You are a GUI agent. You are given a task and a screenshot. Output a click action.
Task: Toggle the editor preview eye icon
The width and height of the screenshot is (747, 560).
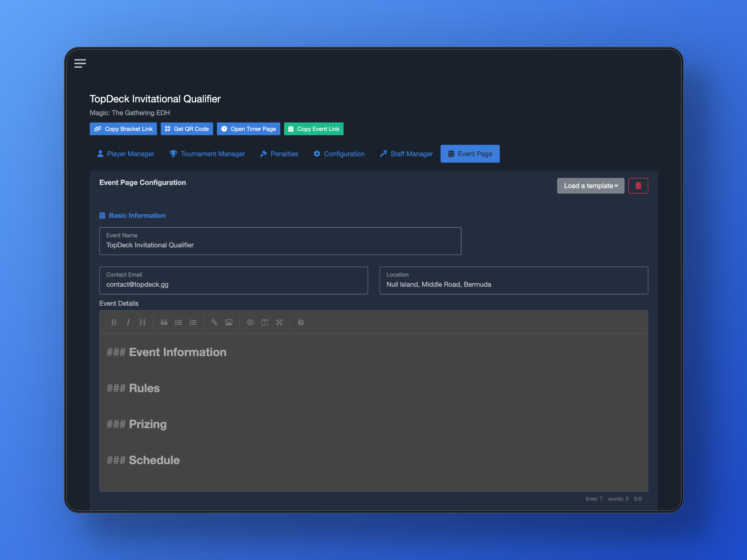[x=250, y=322]
